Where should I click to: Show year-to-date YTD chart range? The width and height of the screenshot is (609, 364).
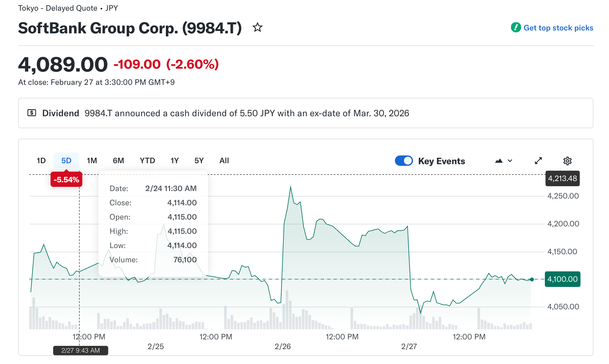(x=147, y=161)
